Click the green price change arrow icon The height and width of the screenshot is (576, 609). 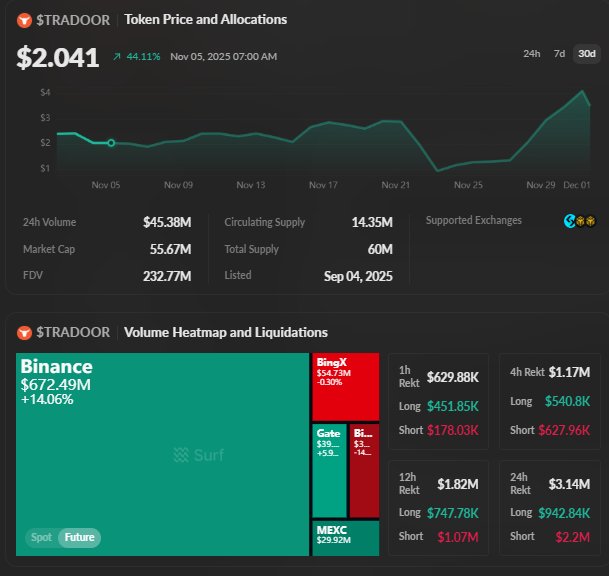click(x=118, y=57)
